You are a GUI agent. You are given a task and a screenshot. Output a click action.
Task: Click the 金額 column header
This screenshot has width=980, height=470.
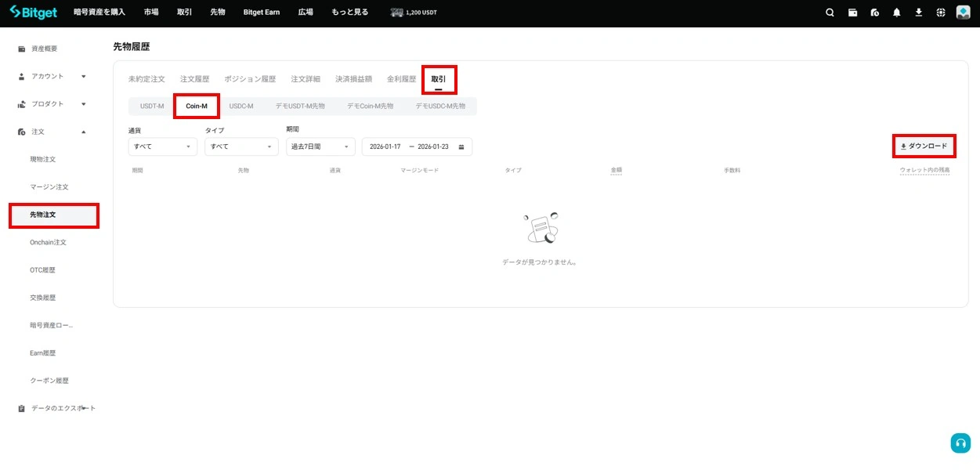point(617,170)
